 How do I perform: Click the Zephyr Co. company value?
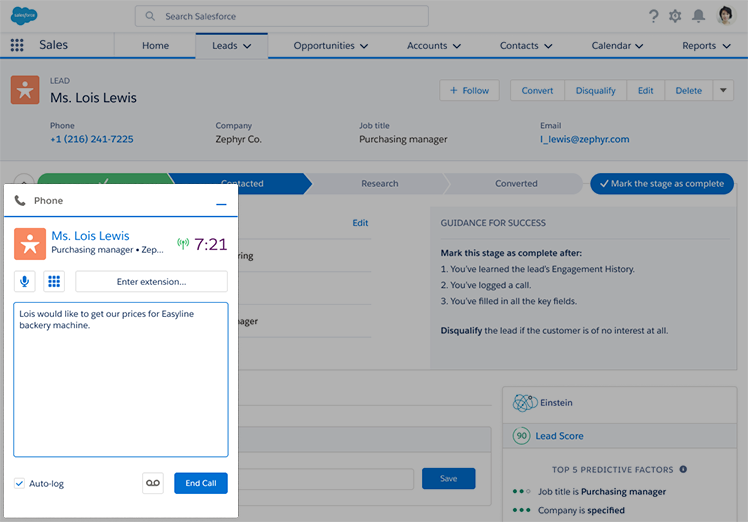point(238,139)
